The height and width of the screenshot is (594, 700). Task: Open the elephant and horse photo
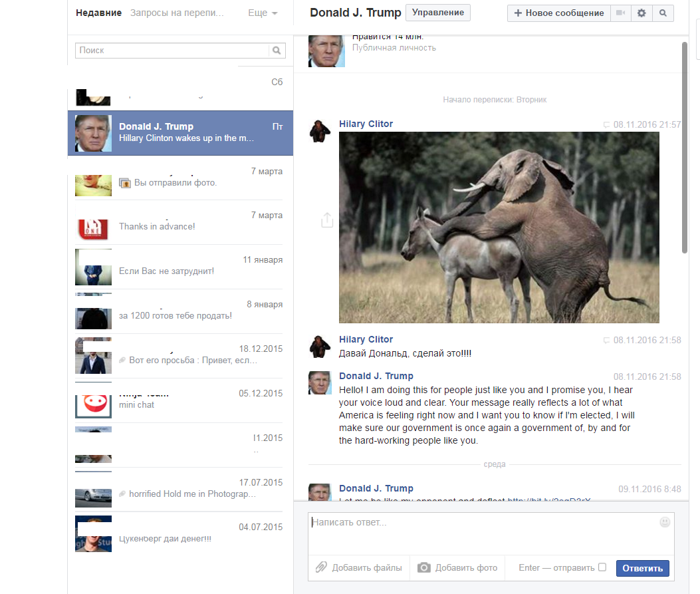(x=499, y=227)
